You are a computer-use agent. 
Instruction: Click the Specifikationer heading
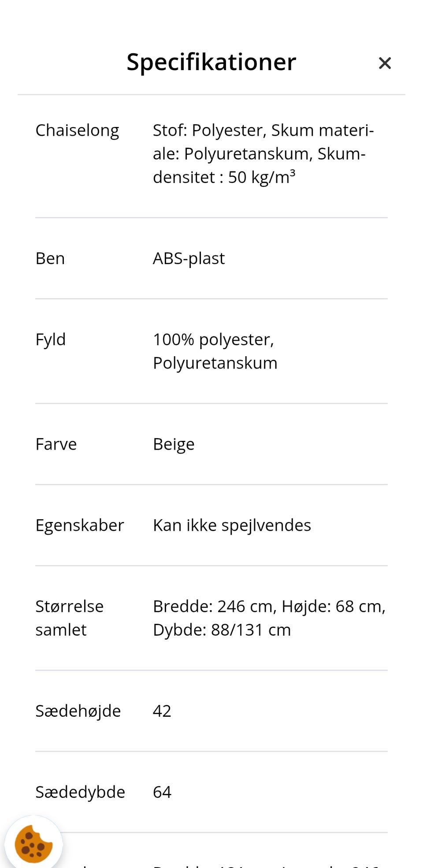211,62
